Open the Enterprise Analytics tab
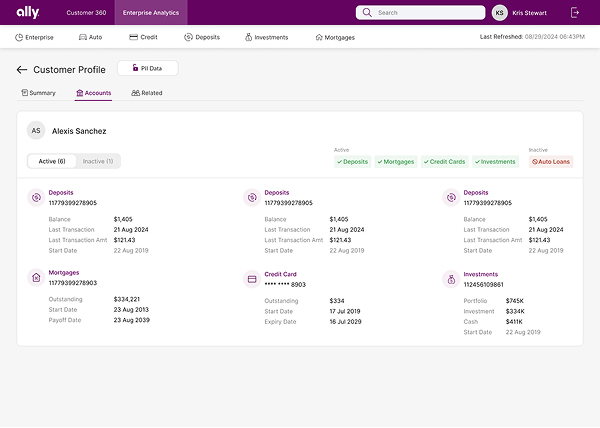This screenshot has width=600, height=428. (x=151, y=13)
